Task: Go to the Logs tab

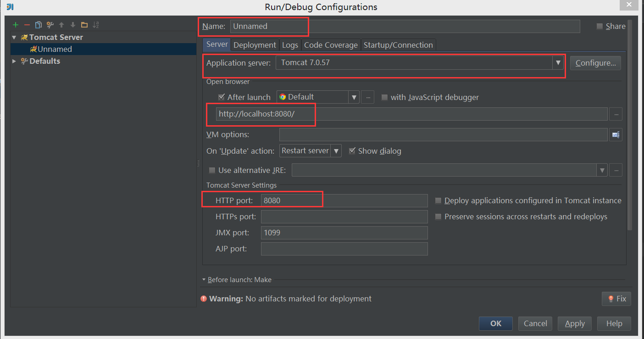Action: click(x=290, y=45)
